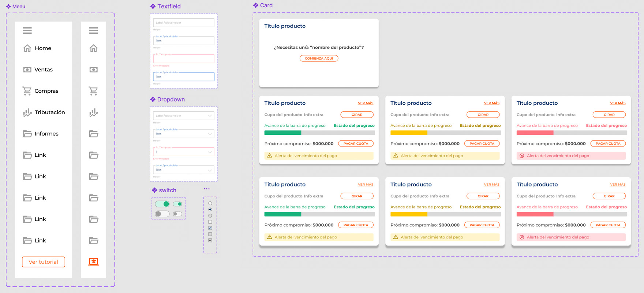Click the empty 'Label / placeholder' text field
Image resolution: width=644 pixels, height=293 pixels.
184,23
